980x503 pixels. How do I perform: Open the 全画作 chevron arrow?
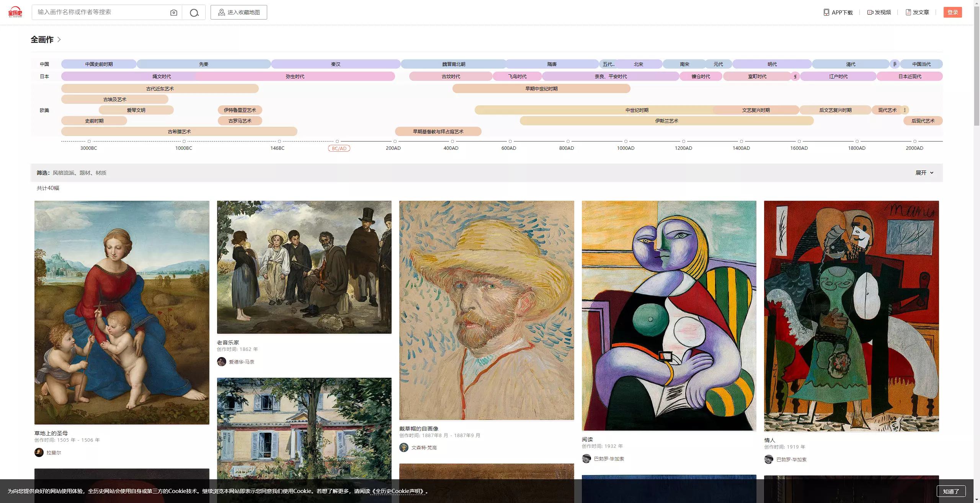[x=59, y=39]
